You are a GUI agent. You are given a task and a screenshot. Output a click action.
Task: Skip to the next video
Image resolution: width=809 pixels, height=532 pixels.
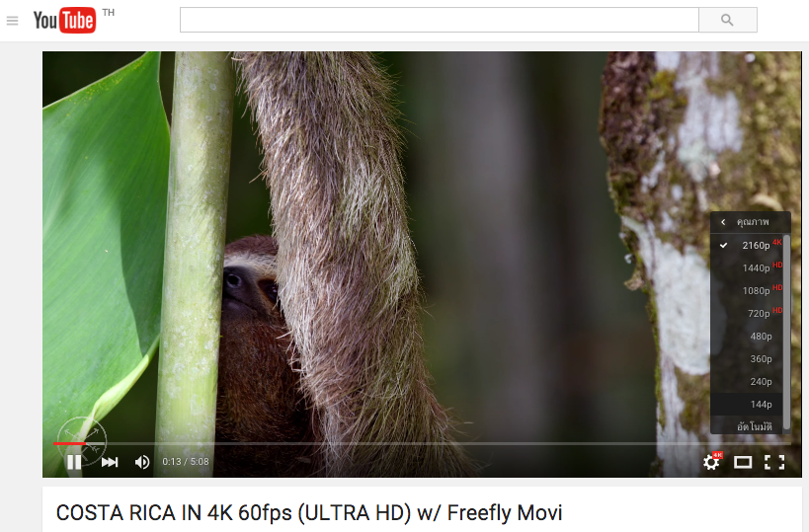tap(110, 462)
